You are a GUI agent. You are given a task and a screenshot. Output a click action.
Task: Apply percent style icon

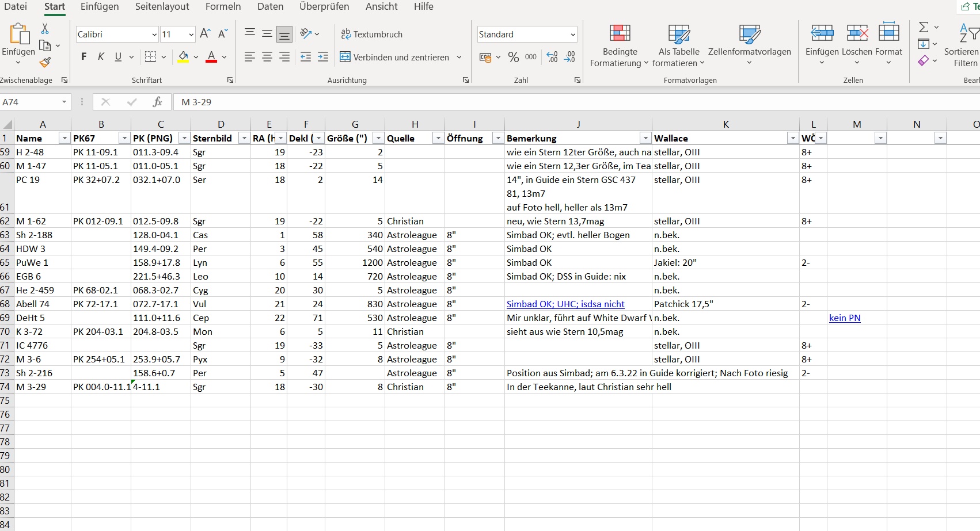click(x=514, y=57)
